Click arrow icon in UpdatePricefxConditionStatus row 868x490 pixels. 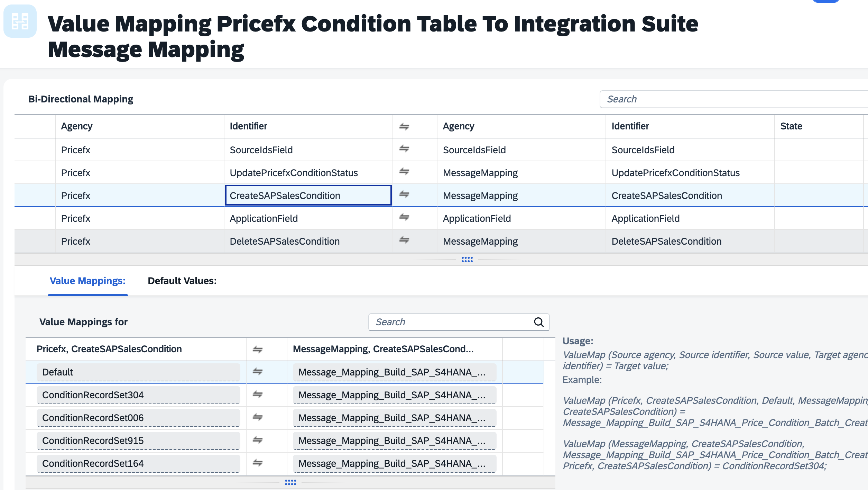404,172
